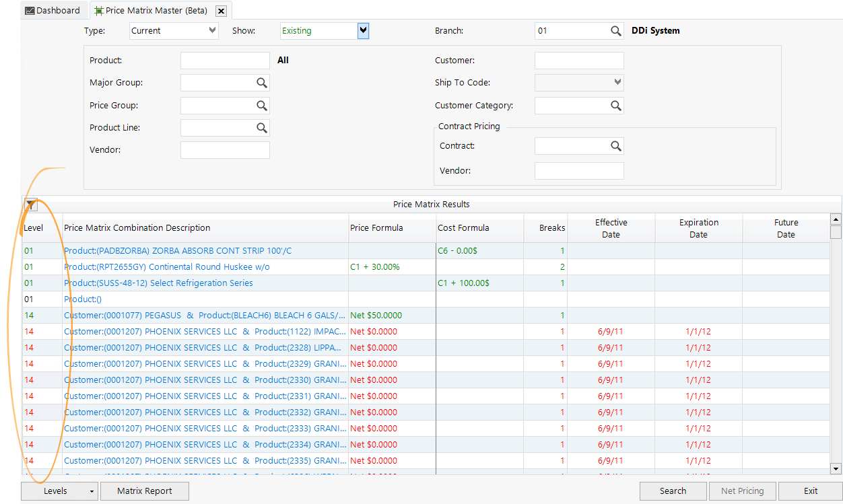Click the Matrix Report button
This screenshot has width=843, height=504.
click(x=144, y=491)
